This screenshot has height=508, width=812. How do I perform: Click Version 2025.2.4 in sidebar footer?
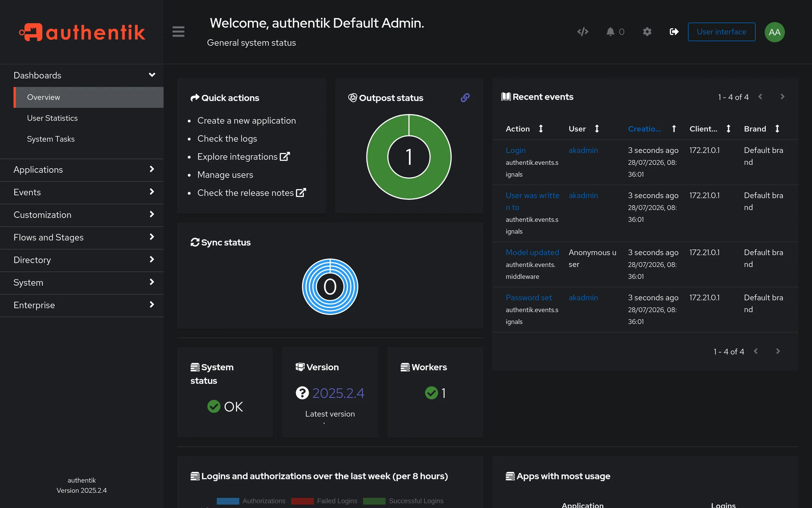82,490
